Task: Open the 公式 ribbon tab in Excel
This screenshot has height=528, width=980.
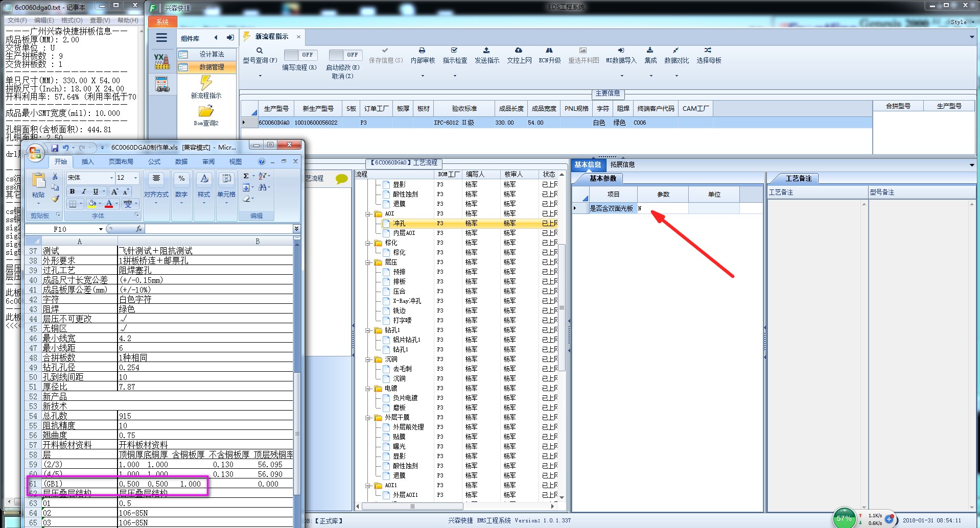Action: coord(154,161)
